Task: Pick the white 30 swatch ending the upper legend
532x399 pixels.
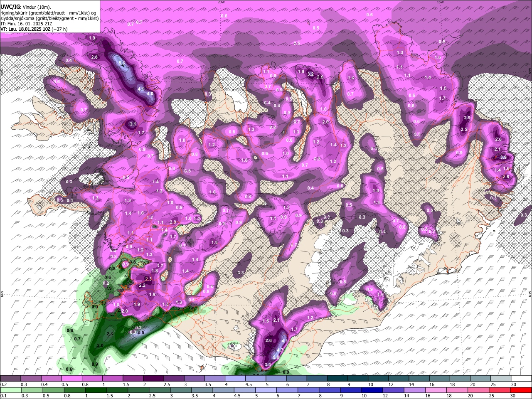Action: click(x=522, y=378)
